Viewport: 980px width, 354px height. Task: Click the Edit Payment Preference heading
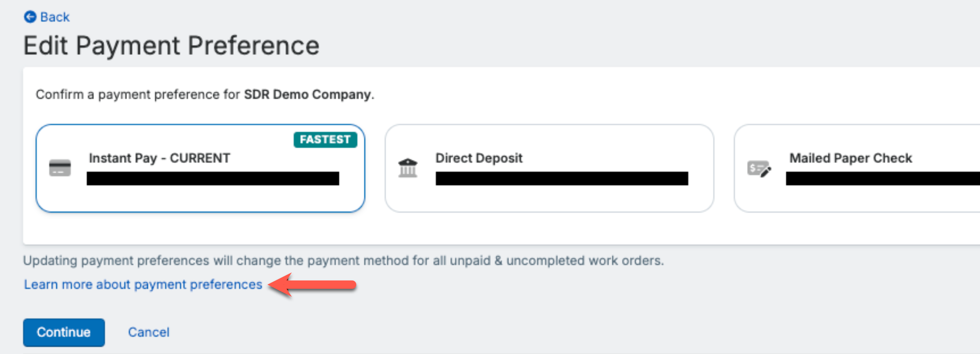[x=171, y=45]
